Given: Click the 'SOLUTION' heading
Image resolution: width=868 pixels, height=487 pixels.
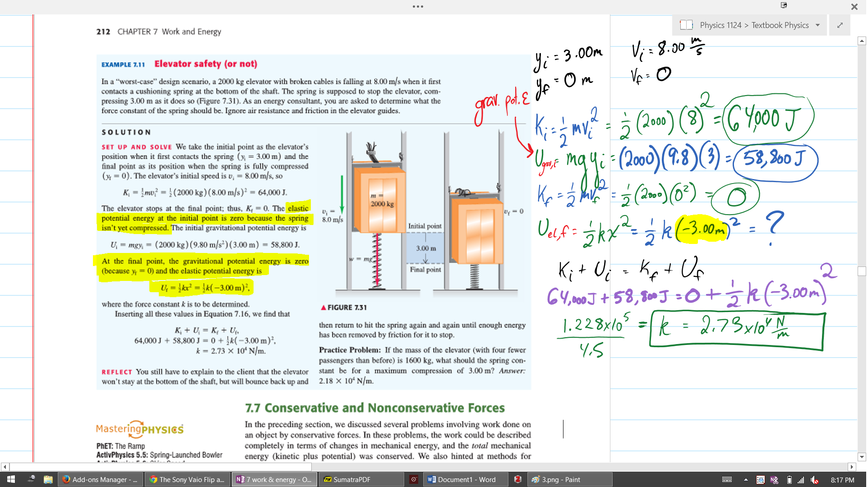Looking at the screenshot, I should (x=126, y=132).
